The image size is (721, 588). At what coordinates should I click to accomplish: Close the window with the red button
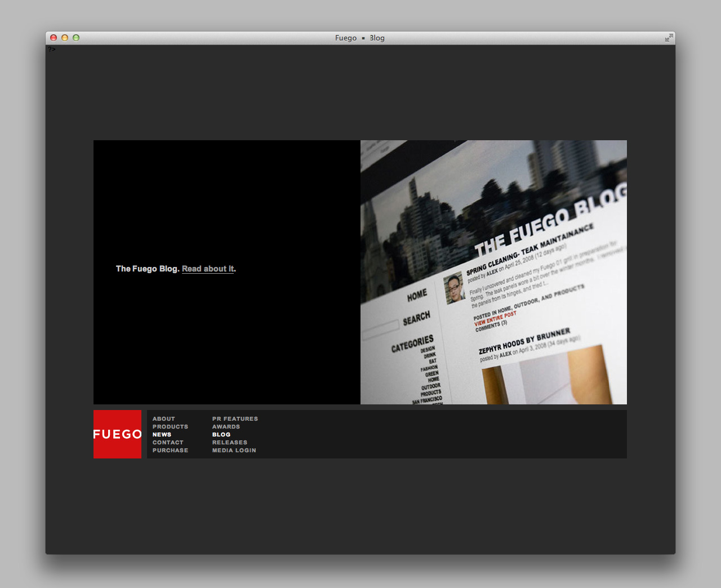(x=54, y=38)
